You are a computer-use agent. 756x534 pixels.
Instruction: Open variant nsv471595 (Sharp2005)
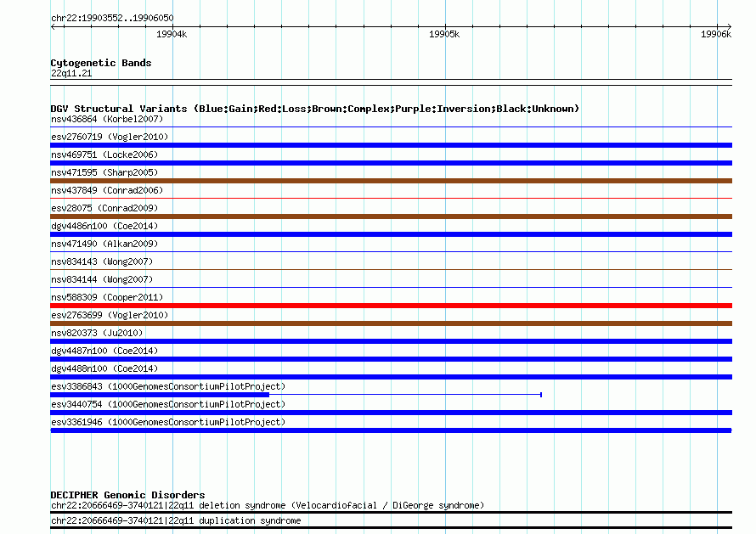(x=104, y=172)
